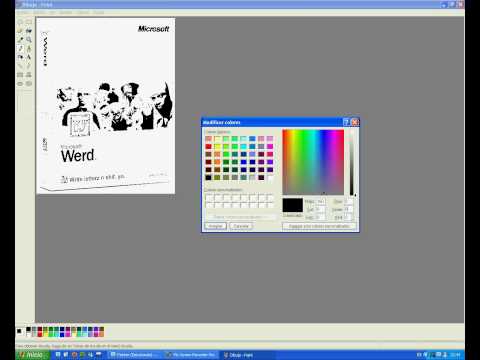The height and width of the screenshot is (360, 480).
Task: Select the Fill With Color bucket tool
Action: (x=29, y=31)
